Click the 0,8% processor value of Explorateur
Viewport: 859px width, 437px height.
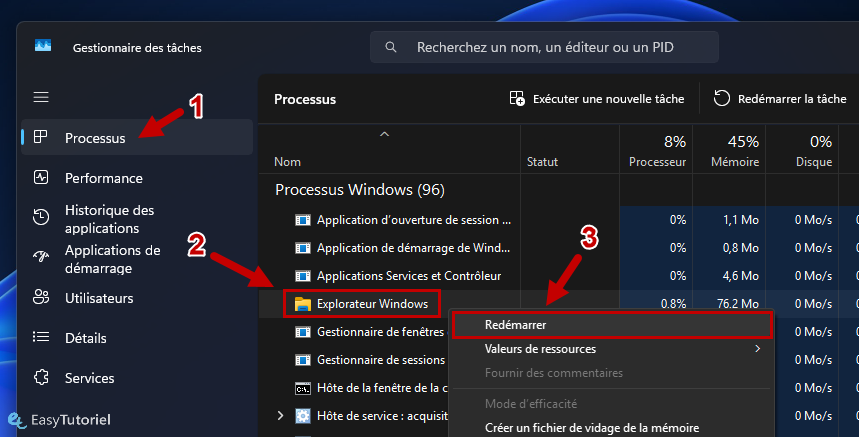point(673,303)
